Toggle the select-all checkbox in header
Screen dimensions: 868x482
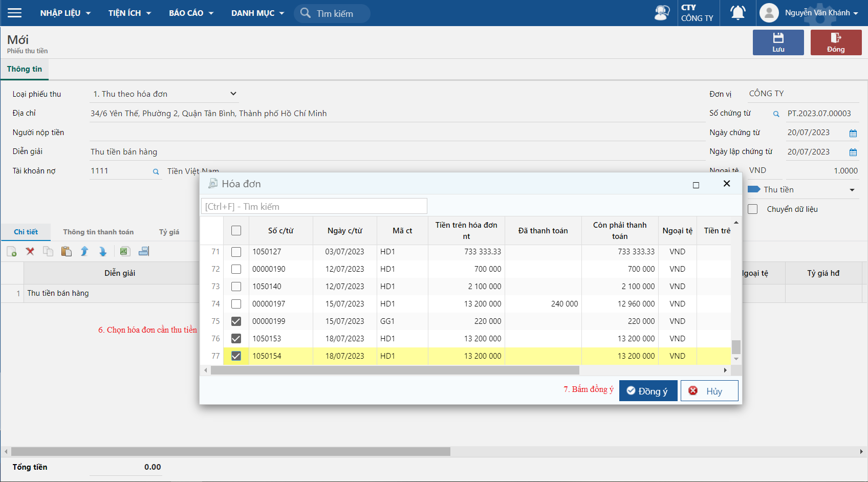point(236,231)
